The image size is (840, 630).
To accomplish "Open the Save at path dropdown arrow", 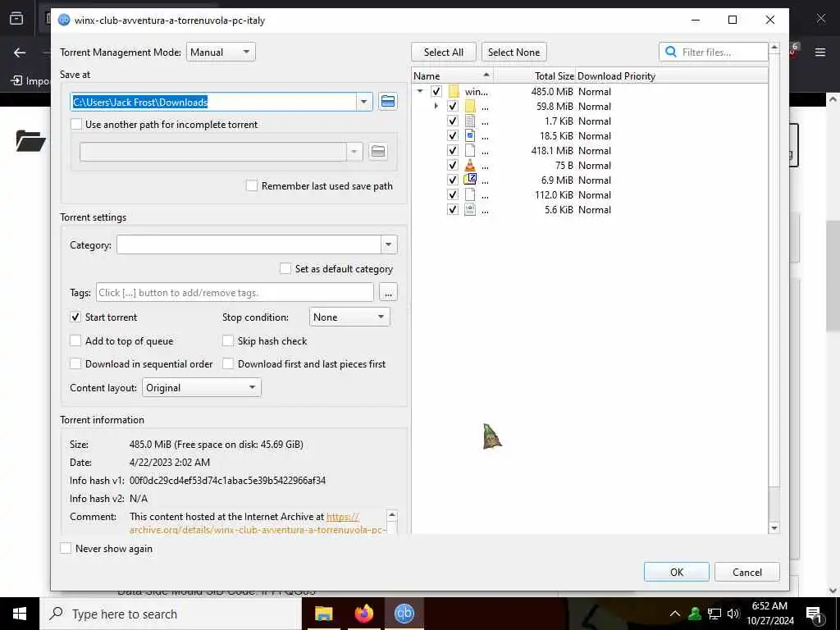I will click(x=364, y=102).
